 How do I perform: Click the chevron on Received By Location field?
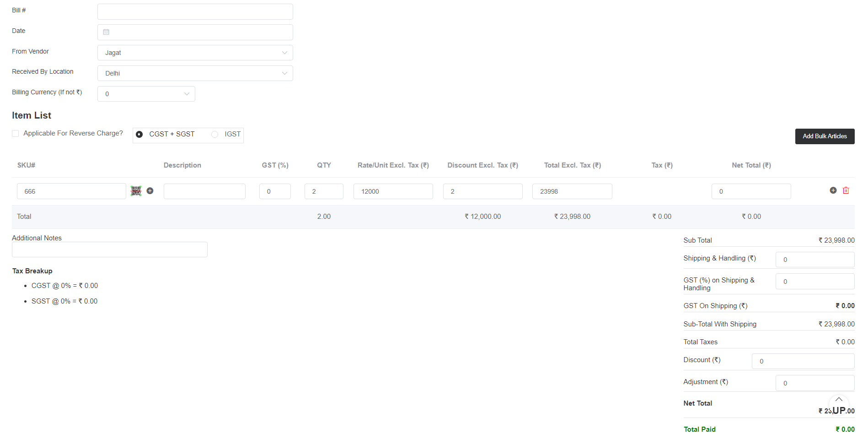[284, 73]
